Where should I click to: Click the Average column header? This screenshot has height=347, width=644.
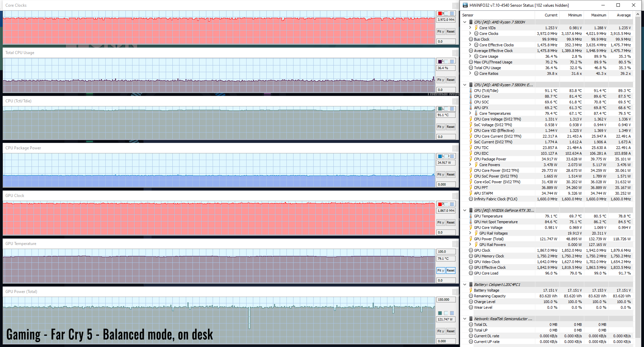[624, 15]
